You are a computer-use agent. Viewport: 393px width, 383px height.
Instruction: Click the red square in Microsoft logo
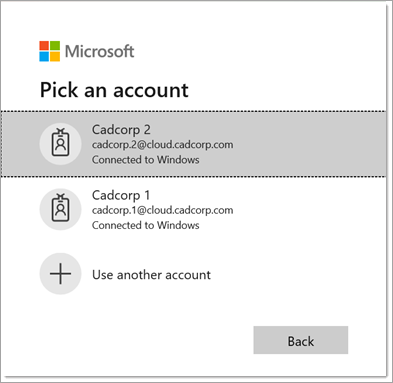click(44, 46)
